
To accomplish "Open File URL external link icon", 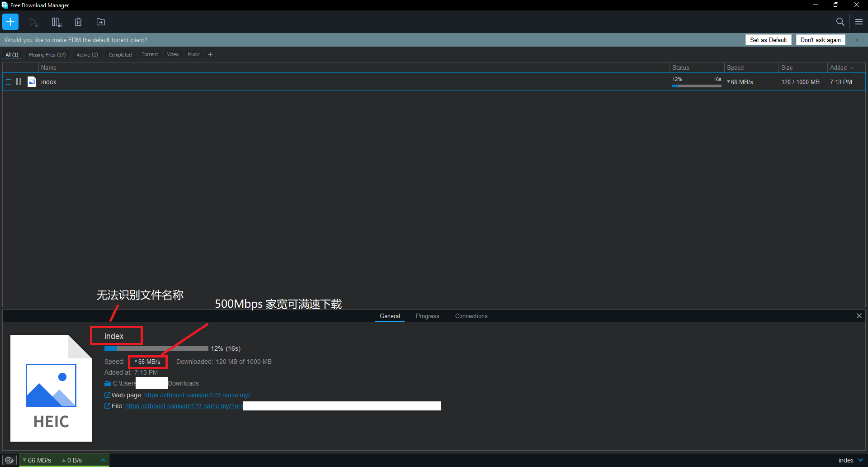I will point(108,406).
